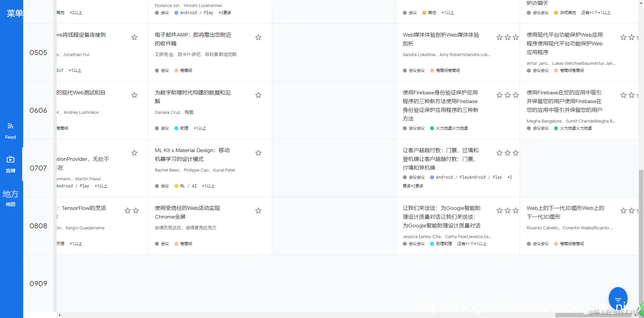Click the Feed icon in the left sidebar
The height and width of the screenshot is (318, 644).
coord(10,130)
